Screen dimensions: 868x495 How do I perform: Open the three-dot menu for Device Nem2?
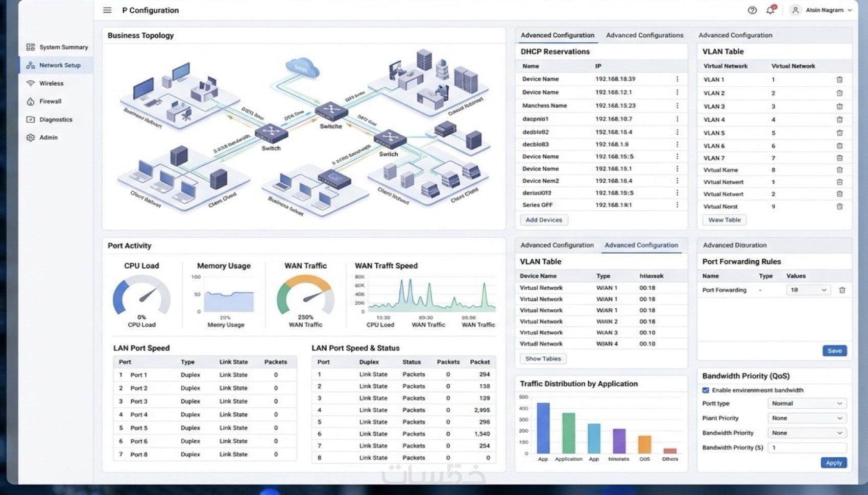(x=678, y=181)
